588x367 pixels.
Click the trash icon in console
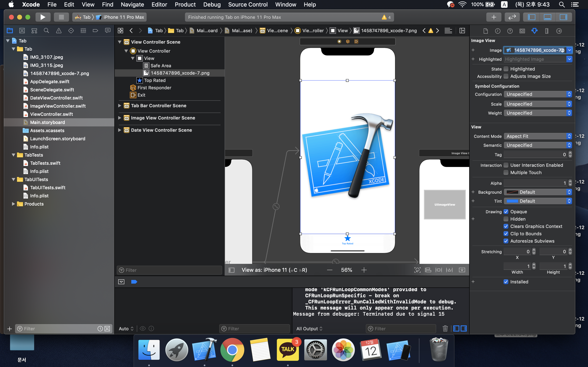pyautogui.click(x=445, y=328)
